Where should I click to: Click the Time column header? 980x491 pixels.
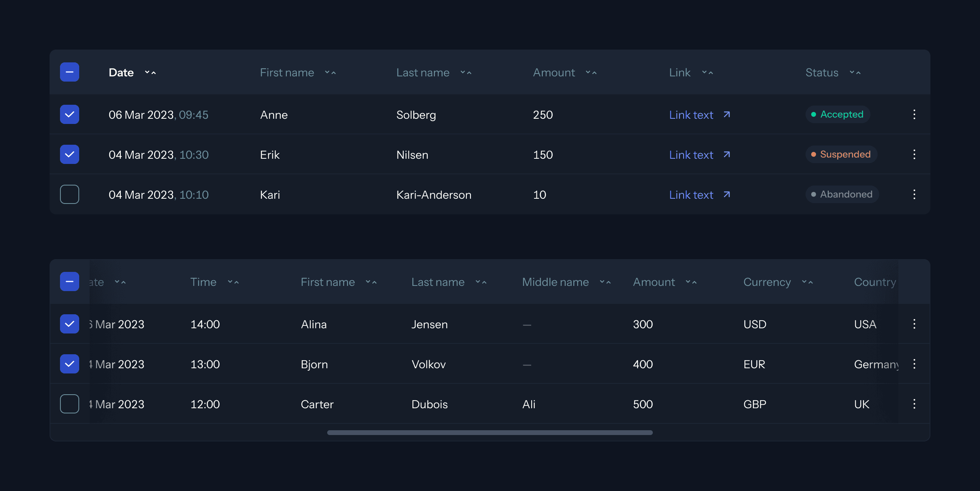click(203, 282)
